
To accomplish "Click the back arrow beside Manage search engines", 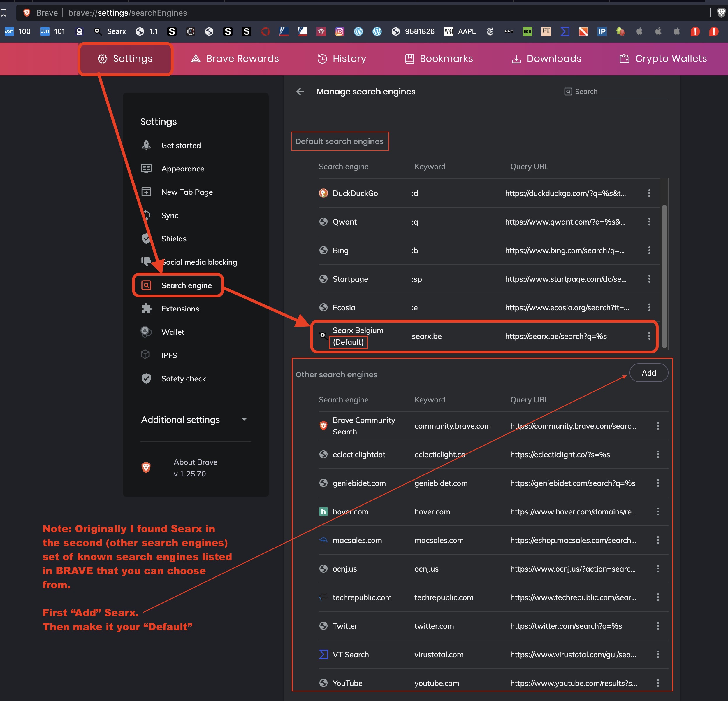I will pos(300,92).
